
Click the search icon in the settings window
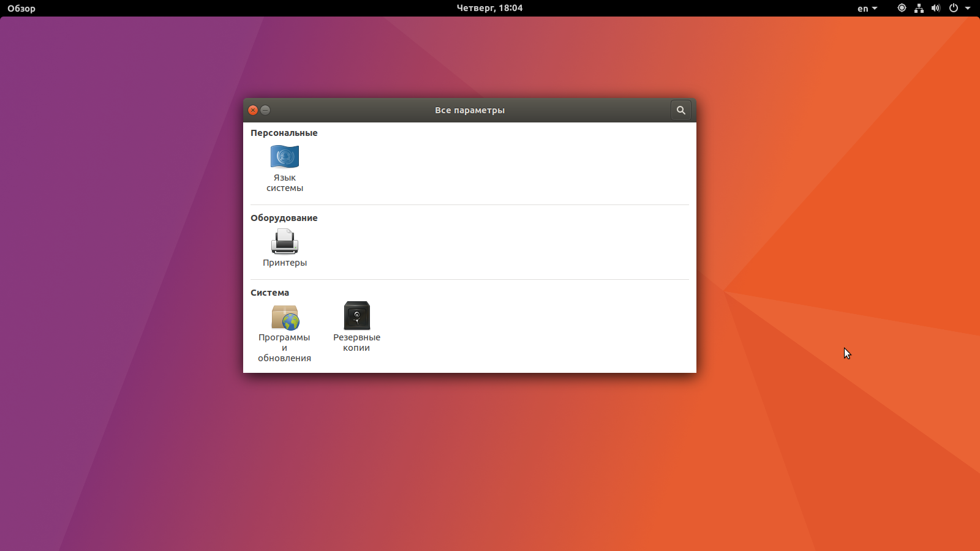[681, 110]
